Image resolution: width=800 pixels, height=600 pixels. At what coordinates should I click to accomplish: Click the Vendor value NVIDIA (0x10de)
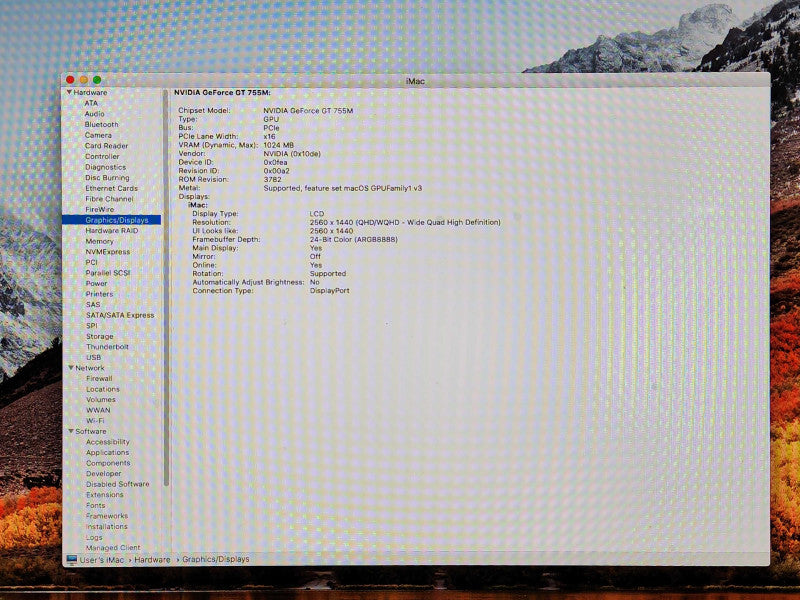(292, 154)
